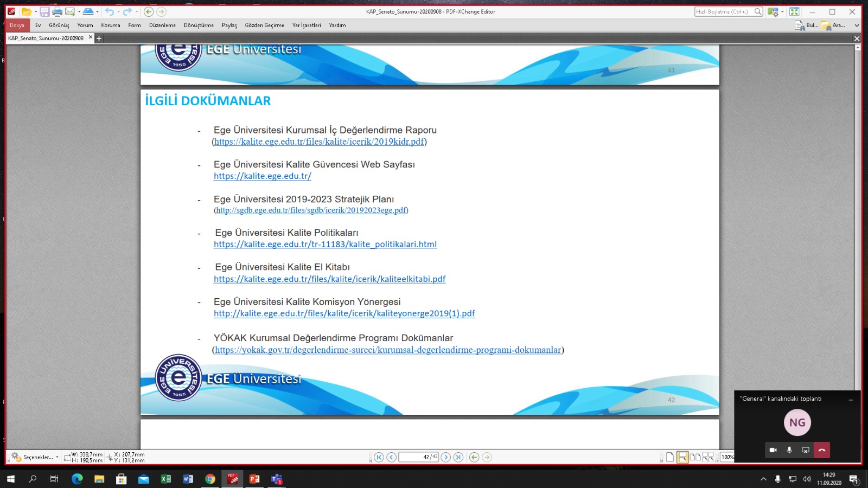The width and height of the screenshot is (868, 488).
Task: Open the Gözden Geçirme tab
Action: pos(265,25)
